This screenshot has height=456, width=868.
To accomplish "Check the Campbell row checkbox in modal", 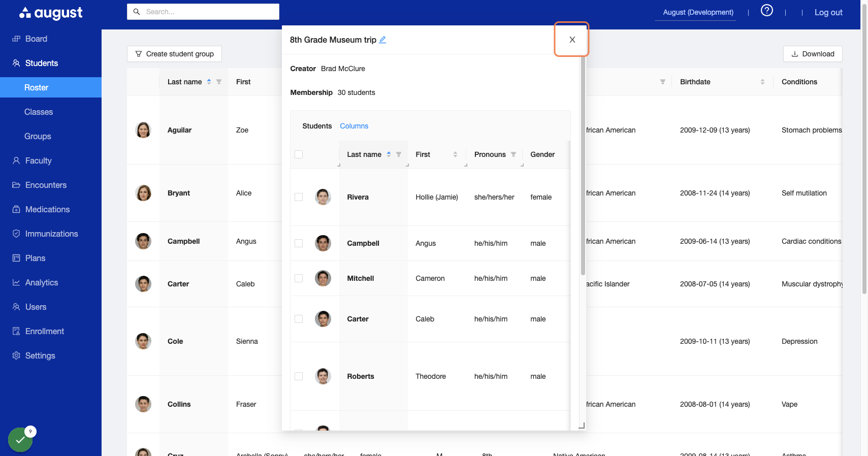I will pos(299,243).
